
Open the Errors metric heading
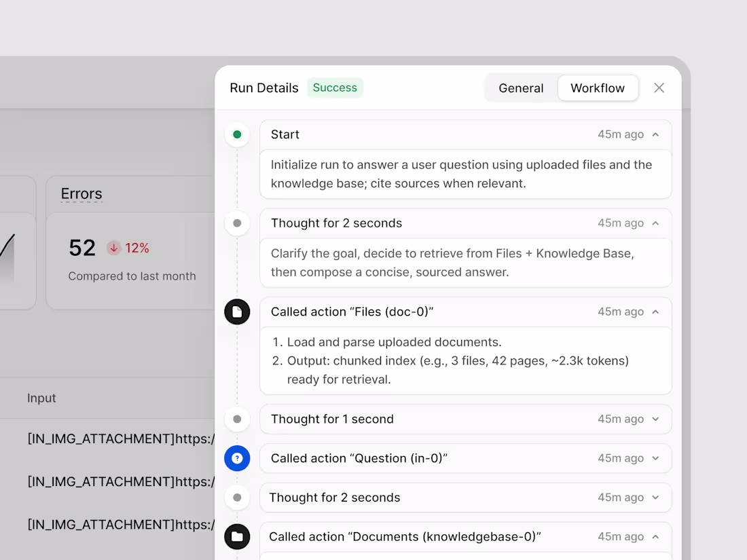point(81,194)
